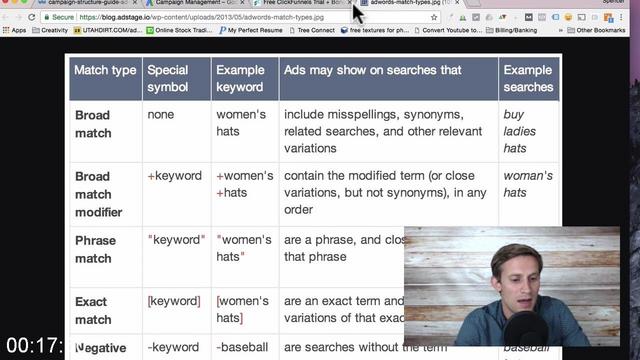Image resolution: width=640 pixels, height=360 pixels.
Task: Close the campaign-structure-guide tab
Action: click(x=135, y=2)
